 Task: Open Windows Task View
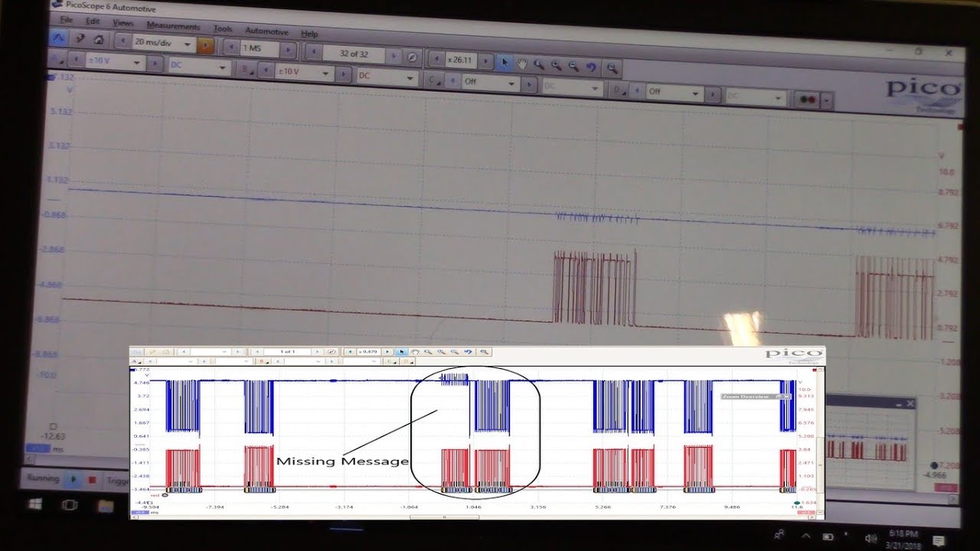pyautogui.click(x=70, y=504)
